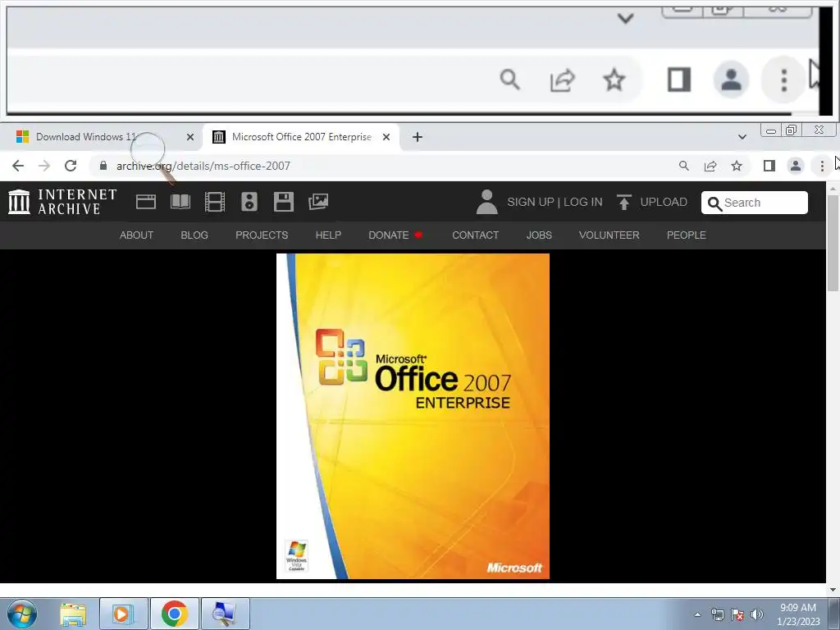Open the BLOG menu item
840x630 pixels.
tap(194, 235)
